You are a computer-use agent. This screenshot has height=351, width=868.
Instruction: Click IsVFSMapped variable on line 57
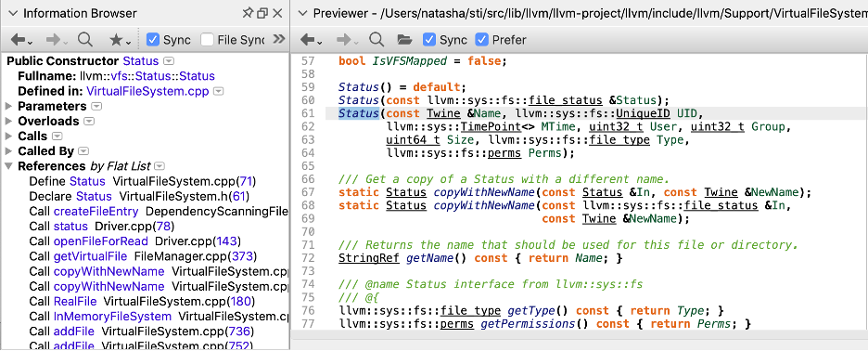click(x=410, y=60)
